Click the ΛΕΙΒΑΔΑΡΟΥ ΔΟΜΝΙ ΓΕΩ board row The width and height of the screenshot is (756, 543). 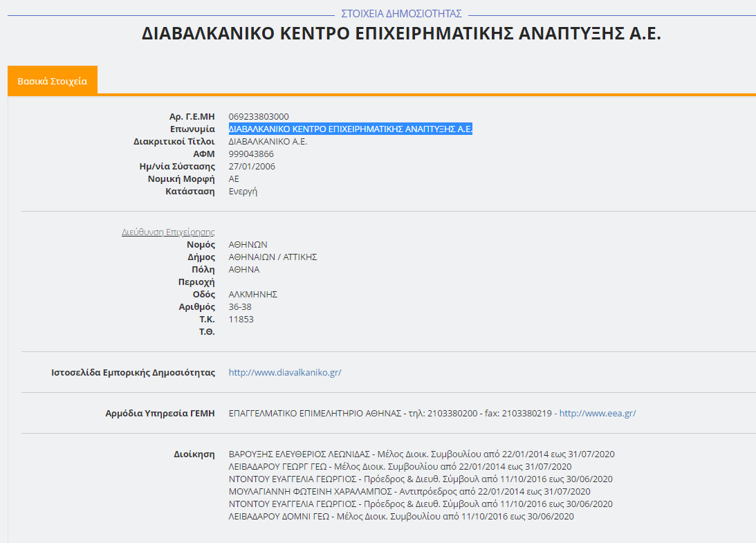point(401,517)
